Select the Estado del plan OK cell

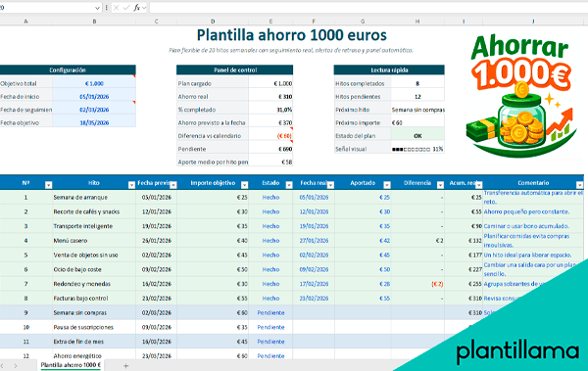pos(417,136)
